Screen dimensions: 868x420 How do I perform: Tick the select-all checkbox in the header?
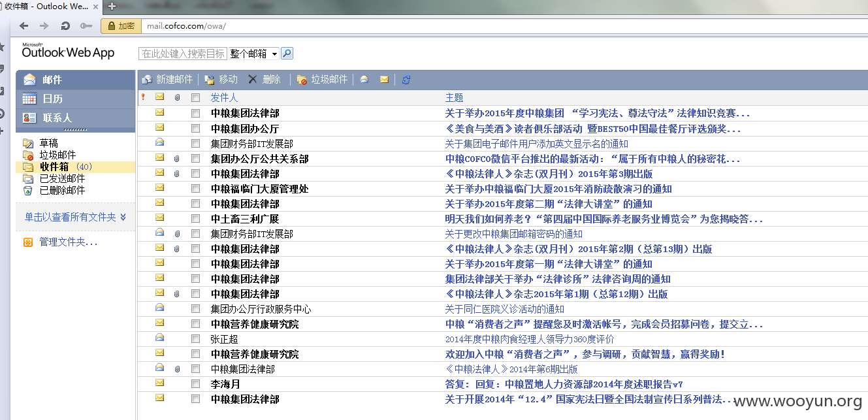[195, 97]
